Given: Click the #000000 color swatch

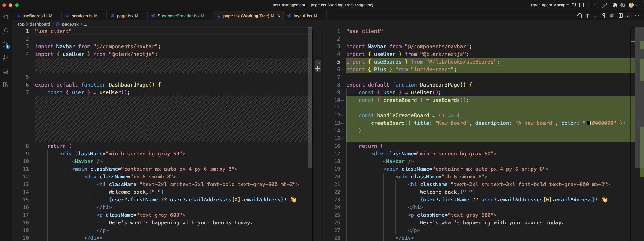Looking at the screenshot, I should coord(589,123).
